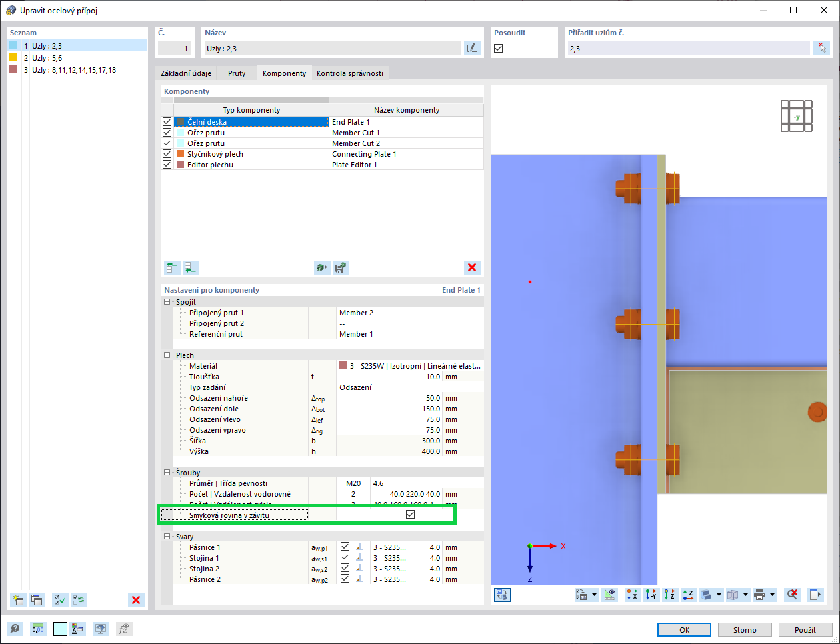Image resolution: width=840 pixels, height=644 pixels.
Task: Click the light cyan color swatch at bottom
Action: (60, 629)
